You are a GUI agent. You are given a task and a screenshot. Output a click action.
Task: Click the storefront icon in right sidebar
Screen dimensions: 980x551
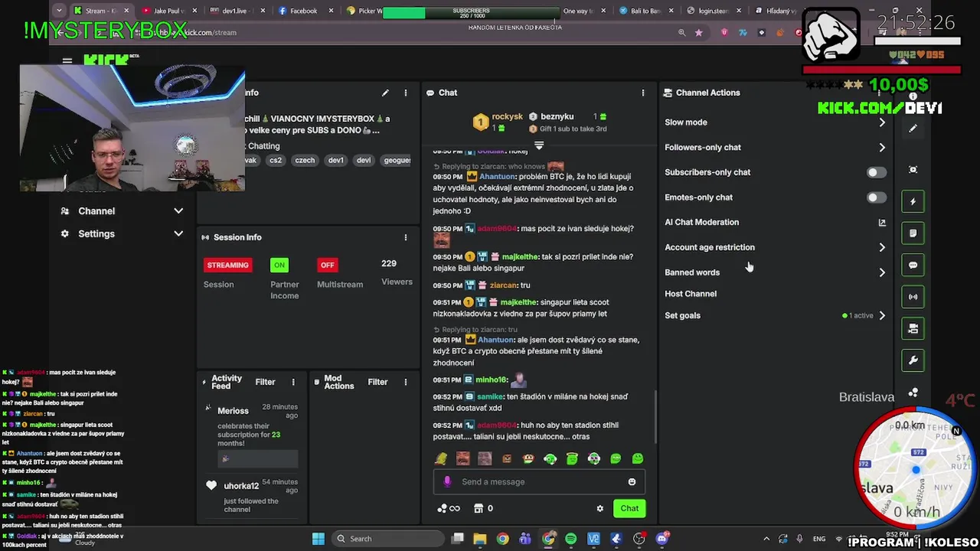point(913,329)
